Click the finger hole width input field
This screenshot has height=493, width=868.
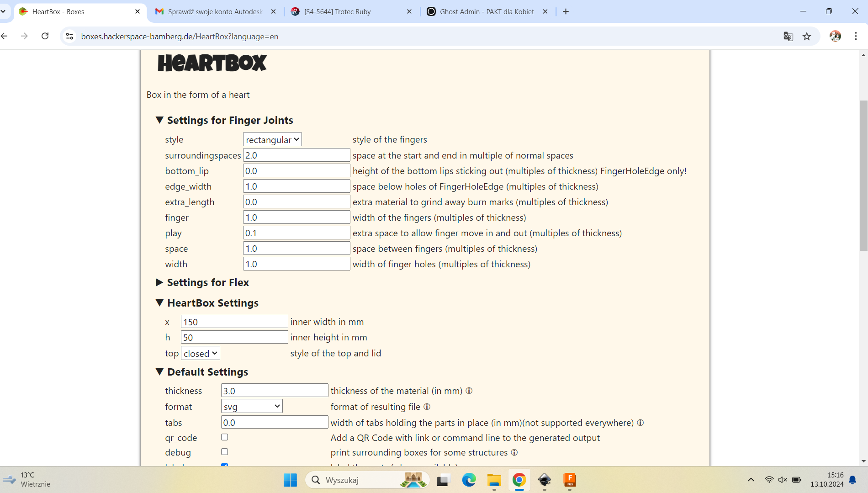(296, 264)
